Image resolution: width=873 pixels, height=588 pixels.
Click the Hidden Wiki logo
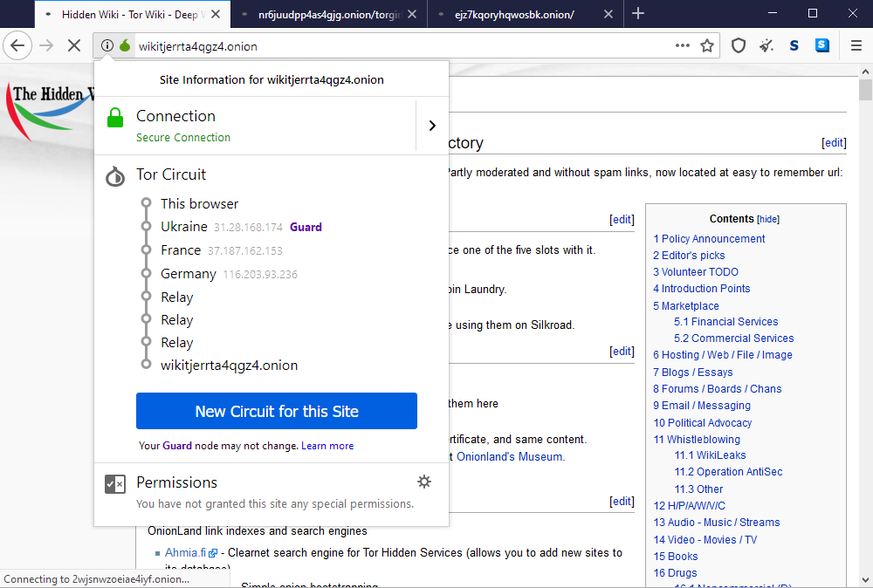coord(50,112)
